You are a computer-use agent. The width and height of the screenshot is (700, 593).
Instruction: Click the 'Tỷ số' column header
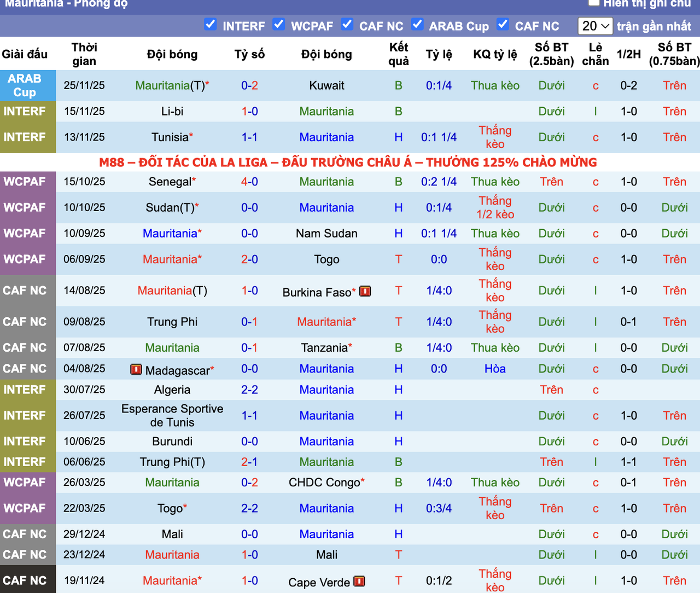(249, 54)
